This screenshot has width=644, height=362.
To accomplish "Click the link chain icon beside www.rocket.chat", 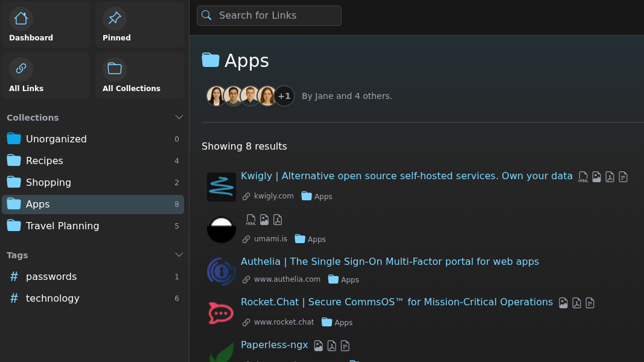I will click(246, 322).
